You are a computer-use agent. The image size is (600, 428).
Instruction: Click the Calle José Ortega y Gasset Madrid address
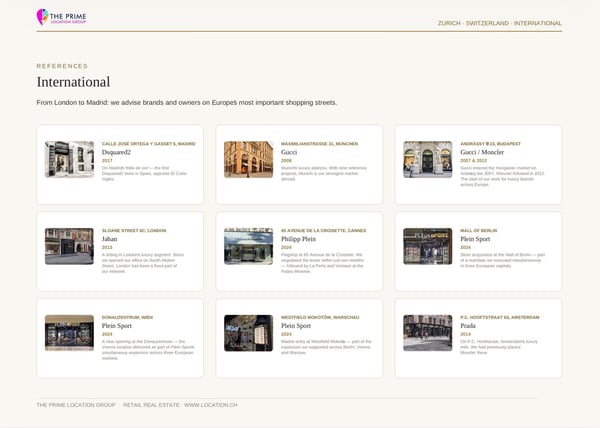pyautogui.click(x=148, y=144)
